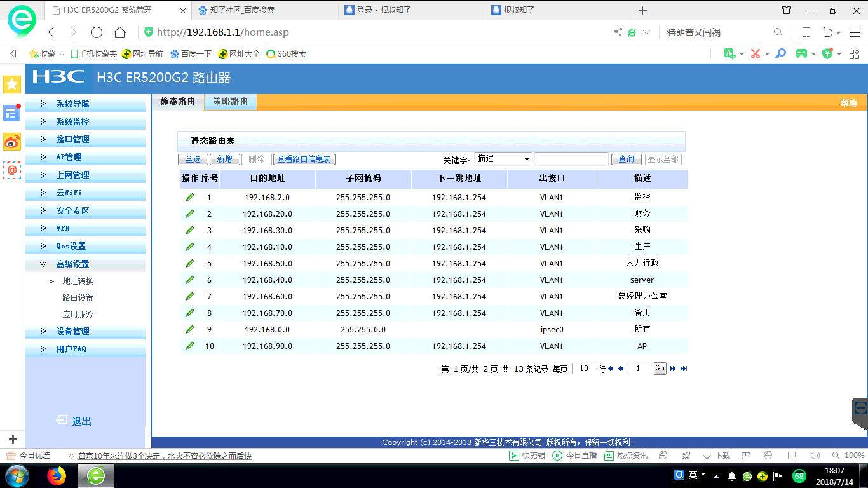Click browser back arrow
The height and width of the screenshot is (488, 868).
click(x=52, y=32)
